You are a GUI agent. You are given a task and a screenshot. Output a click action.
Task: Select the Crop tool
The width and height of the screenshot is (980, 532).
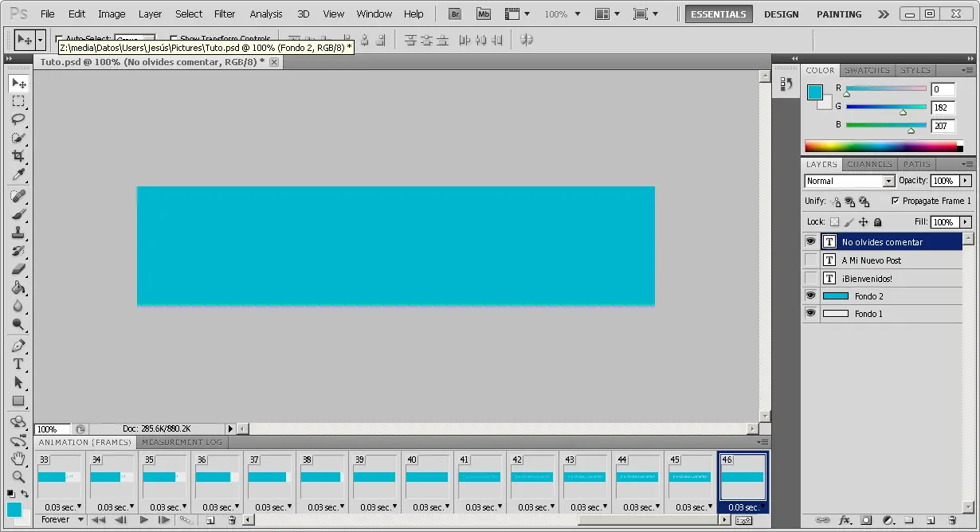[18, 157]
